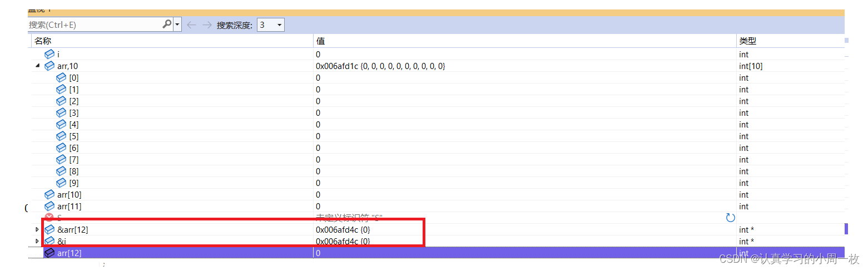Click the red error icon for S
Image resolution: width=868 pixels, height=270 pixels.
click(49, 218)
